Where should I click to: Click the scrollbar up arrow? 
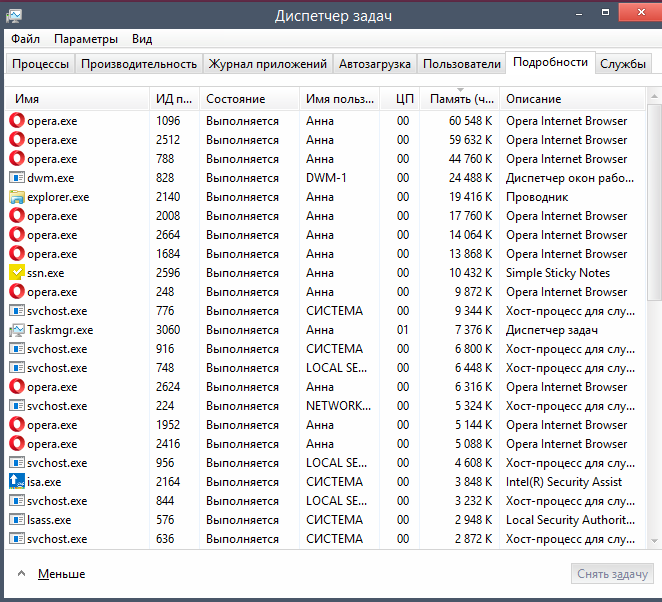tap(654, 97)
